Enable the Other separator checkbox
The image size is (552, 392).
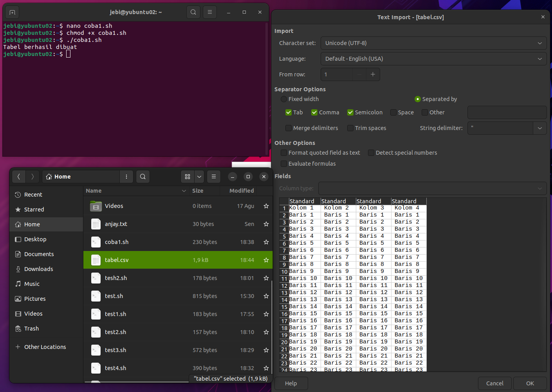point(425,112)
